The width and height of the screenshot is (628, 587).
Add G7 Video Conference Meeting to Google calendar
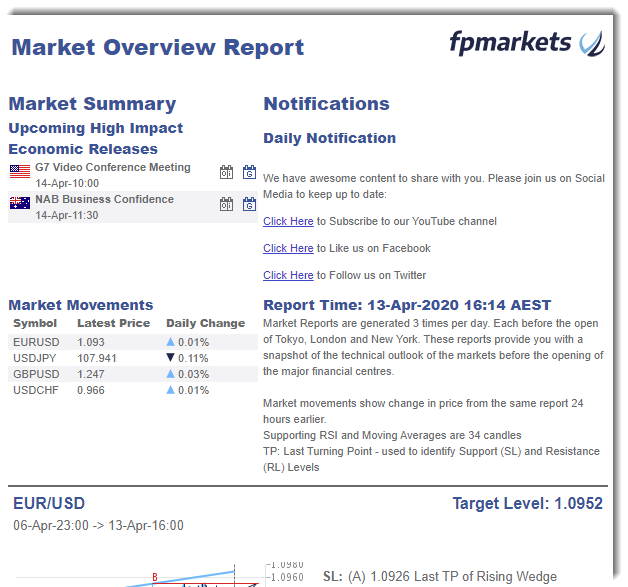click(x=249, y=173)
